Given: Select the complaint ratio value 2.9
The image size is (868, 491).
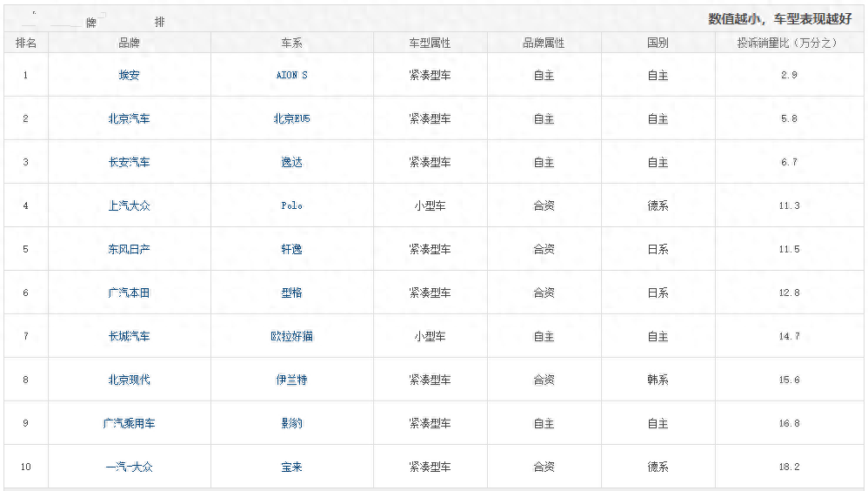Looking at the screenshot, I should tap(790, 76).
